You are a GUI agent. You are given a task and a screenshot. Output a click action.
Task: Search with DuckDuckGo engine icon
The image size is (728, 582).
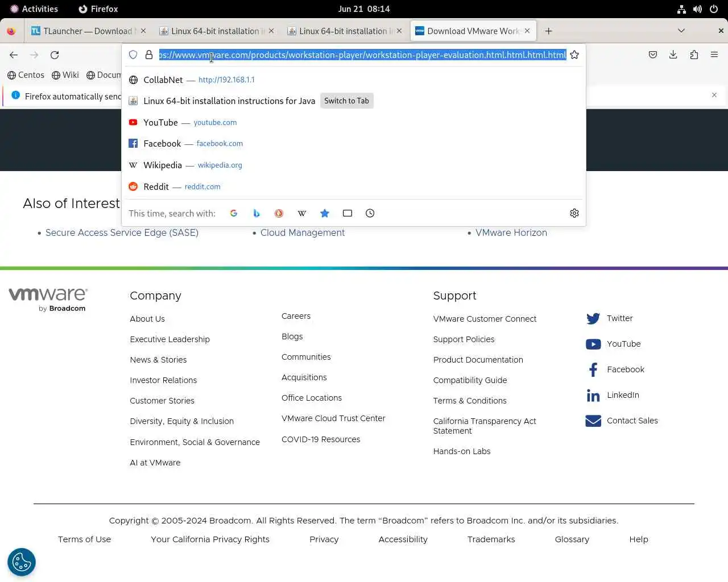[x=279, y=213]
